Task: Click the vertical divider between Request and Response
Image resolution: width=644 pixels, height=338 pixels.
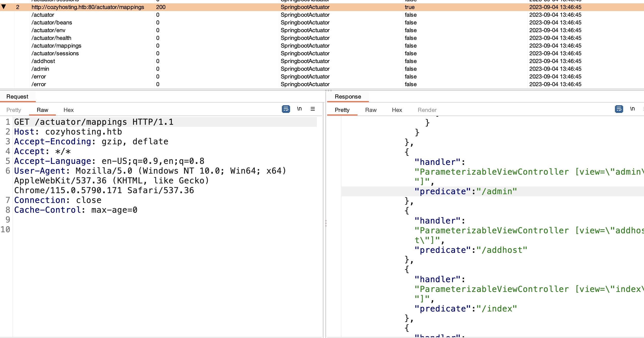Action: pos(326,223)
